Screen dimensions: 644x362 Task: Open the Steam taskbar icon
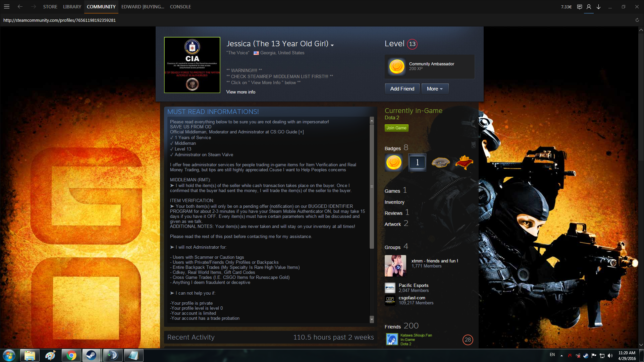[91, 355]
